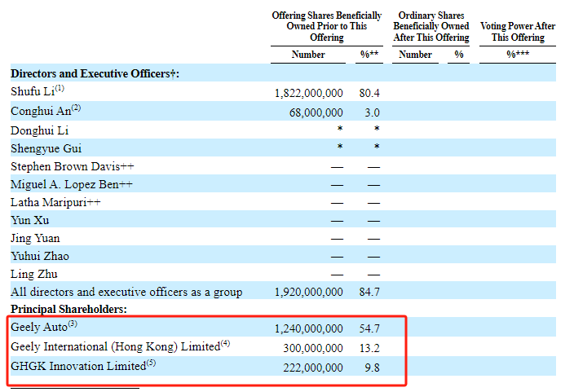
Task: Select the Stephen Brown Davis entry
Action: (64, 166)
